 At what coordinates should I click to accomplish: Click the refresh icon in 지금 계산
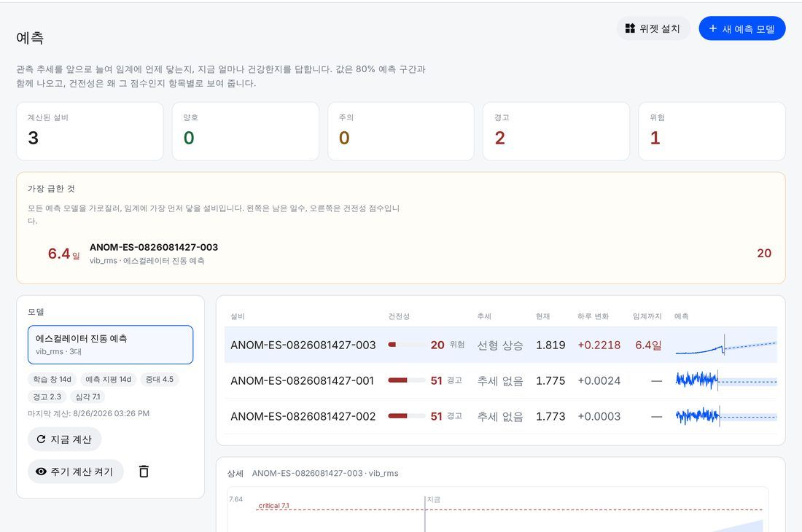point(41,439)
